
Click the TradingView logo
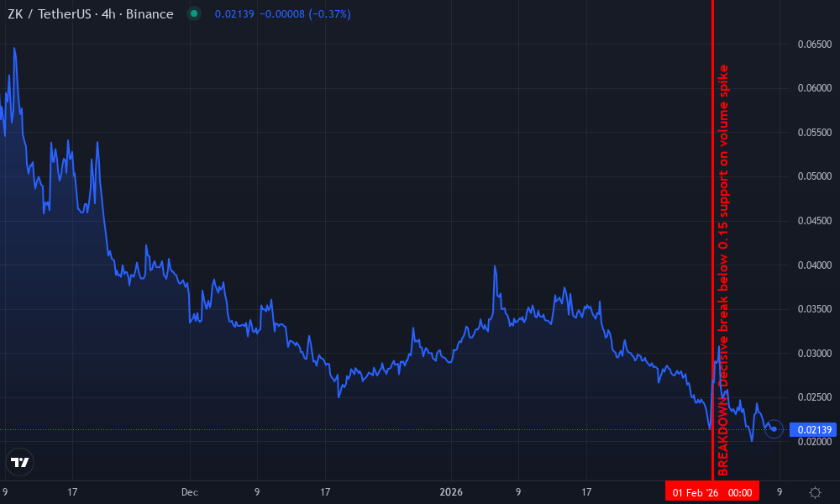point(21,462)
